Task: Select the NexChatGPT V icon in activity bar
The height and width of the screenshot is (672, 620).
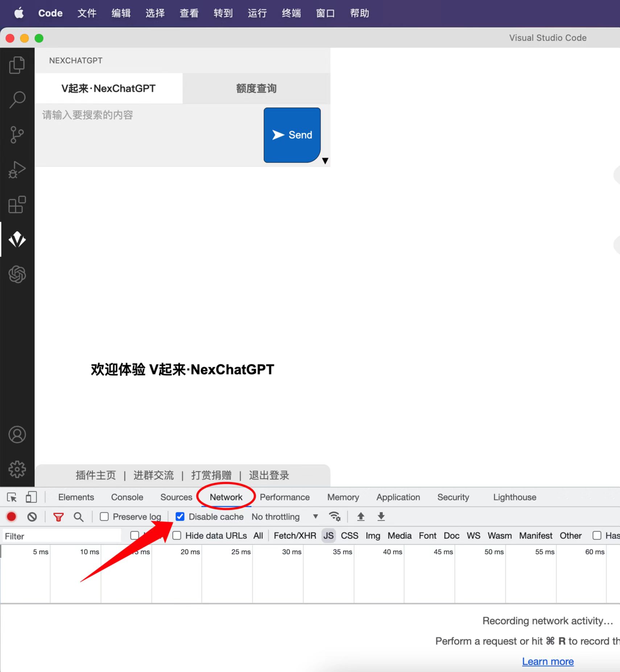Action: [x=17, y=239]
